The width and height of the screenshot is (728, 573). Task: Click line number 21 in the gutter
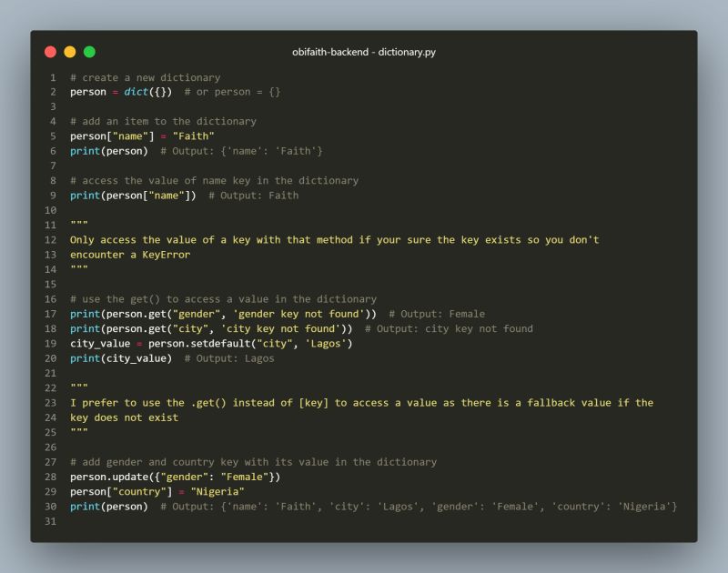51,374
